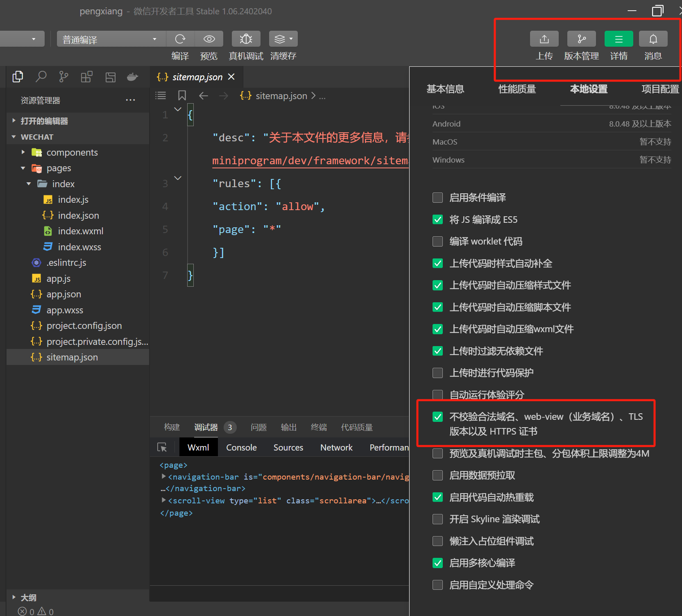Open version management branch icon
The height and width of the screenshot is (616, 682).
581,39
